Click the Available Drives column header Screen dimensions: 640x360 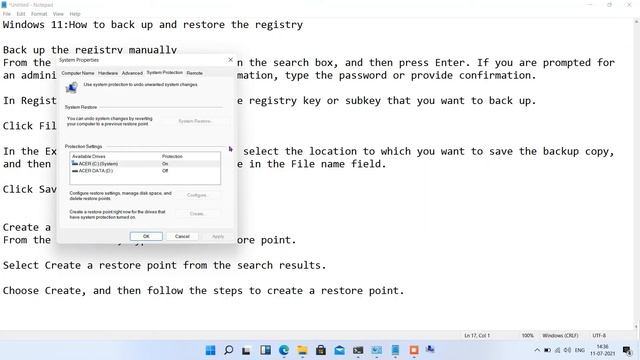click(x=89, y=156)
